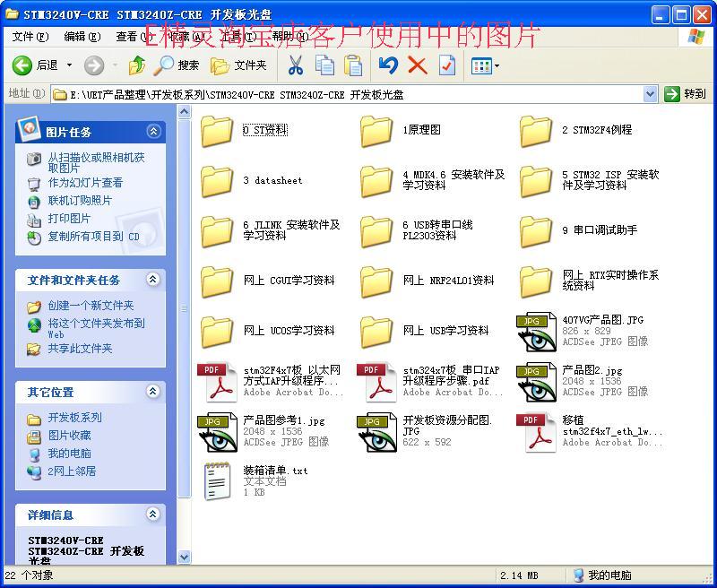This screenshot has width=717, height=588.
Task: Open 图片收藏 in other places
Action: point(70,436)
